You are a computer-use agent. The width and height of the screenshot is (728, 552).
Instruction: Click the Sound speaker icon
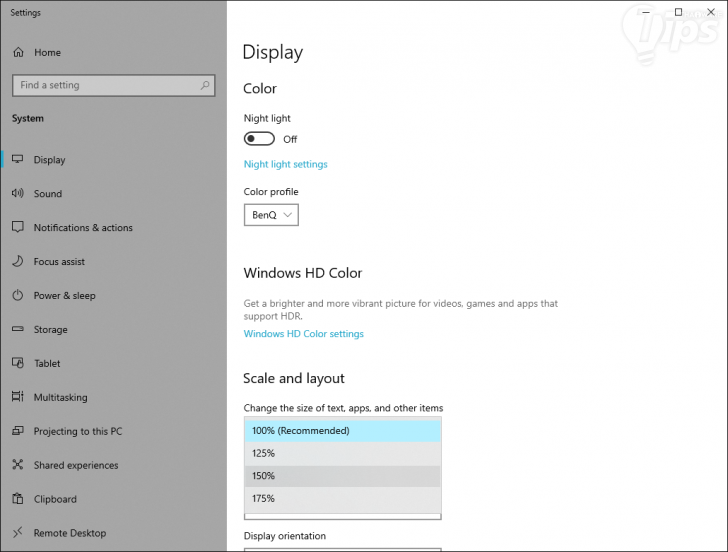pyautogui.click(x=18, y=194)
